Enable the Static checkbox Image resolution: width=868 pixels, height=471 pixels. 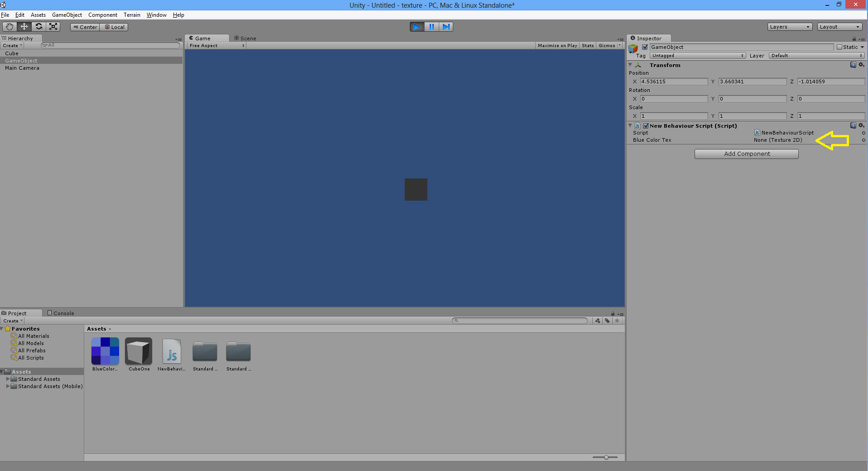point(839,47)
